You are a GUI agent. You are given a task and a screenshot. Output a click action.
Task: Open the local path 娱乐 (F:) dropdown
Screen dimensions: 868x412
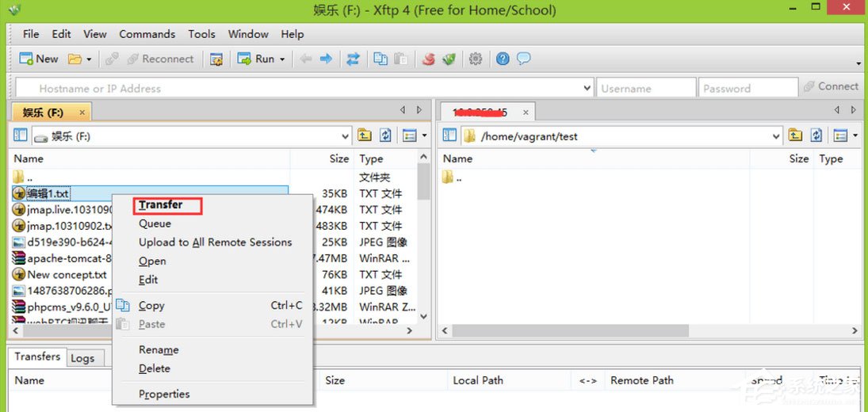coord(346,136)
